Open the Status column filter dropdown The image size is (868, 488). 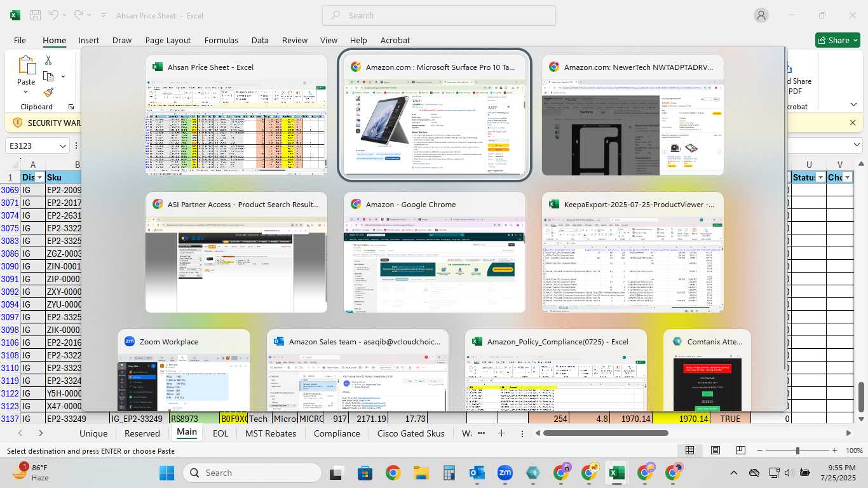tap(820, 177)
